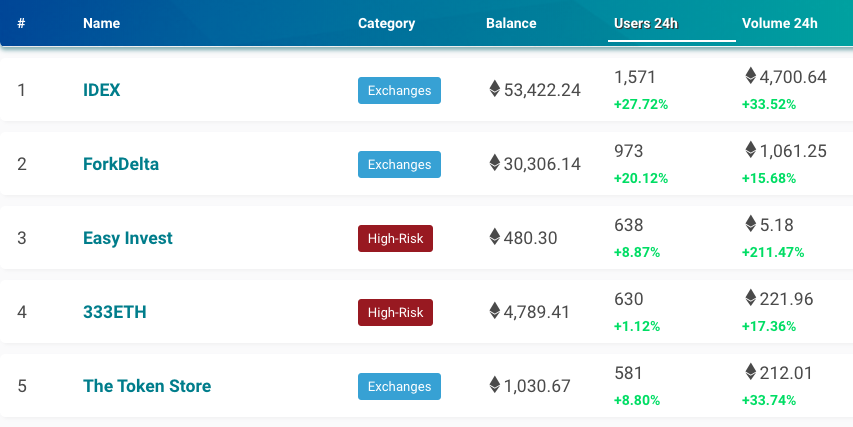Sort by Name column header

(101, 23)
